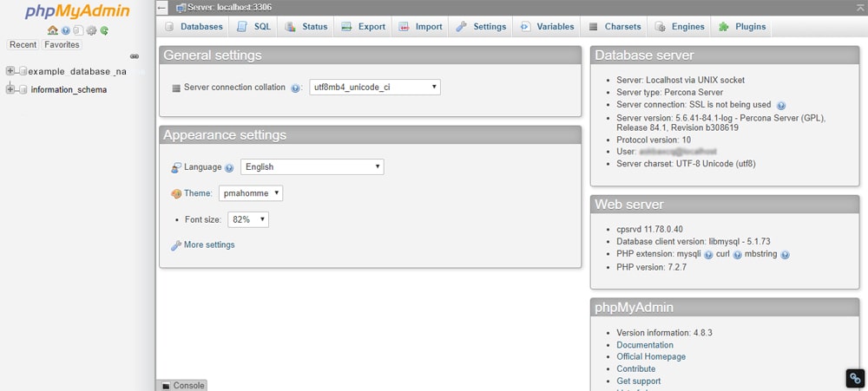Open the Settings tab
The width and height of the screenshot is (868, 391).
(x=481, y=27)
